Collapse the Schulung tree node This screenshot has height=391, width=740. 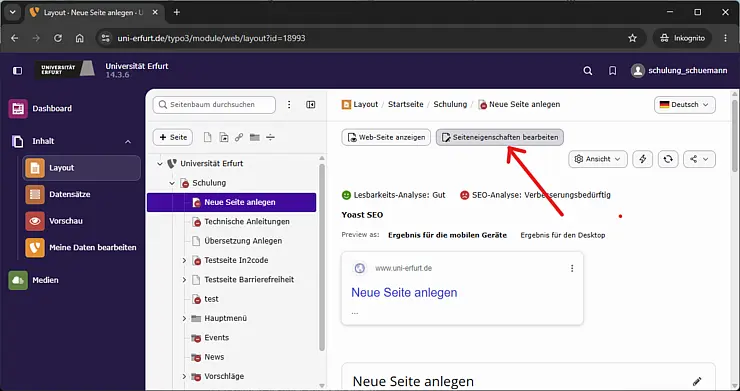172,183
